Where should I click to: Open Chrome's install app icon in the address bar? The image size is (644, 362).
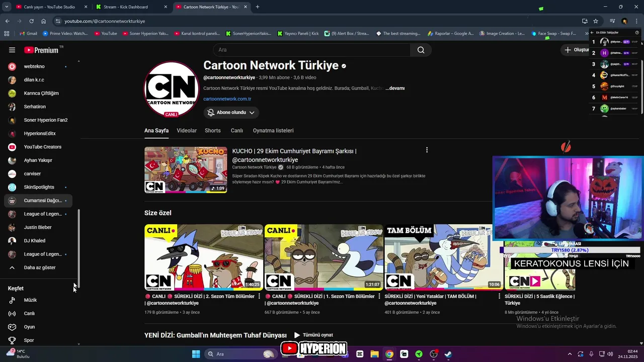pyautogui.click(x=585, y=21)
